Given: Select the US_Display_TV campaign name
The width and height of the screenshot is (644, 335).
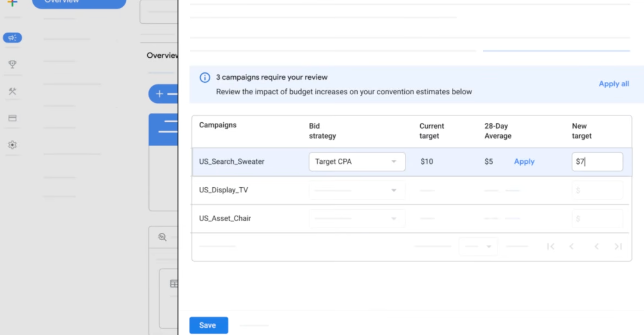Looking at the screenshot, I should 224,190.
